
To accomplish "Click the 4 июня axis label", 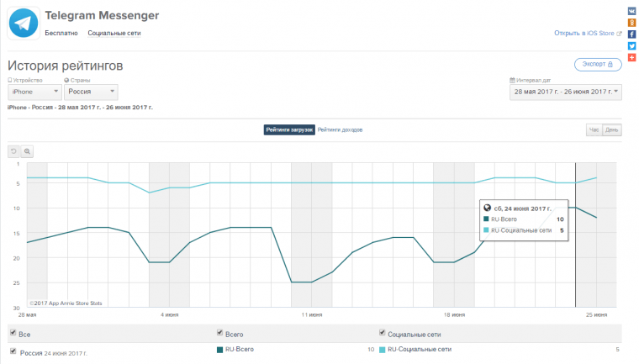I will tap(170, 314).
